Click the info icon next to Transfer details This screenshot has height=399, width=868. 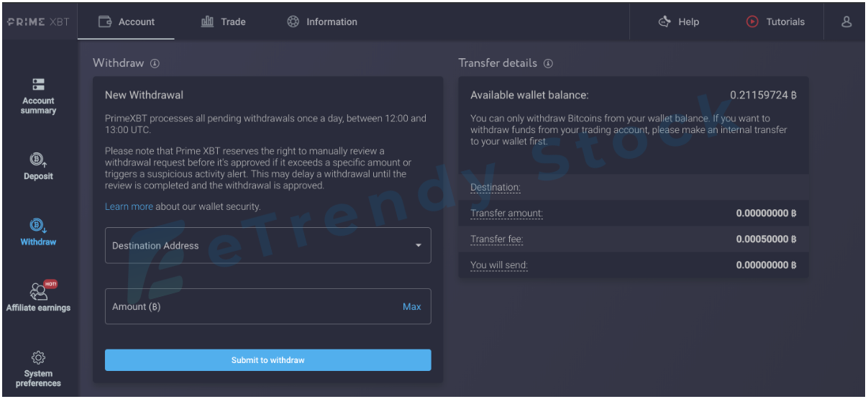pos(548,63)
